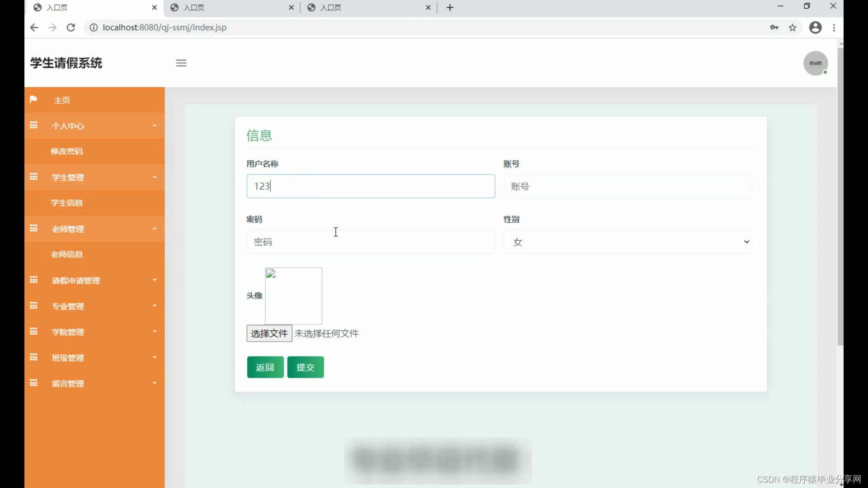The height and width of the screenshot is (488, 868).
Task: Open the 性别 dropdown
Action: pyautogui.click(x=627, y=242)
